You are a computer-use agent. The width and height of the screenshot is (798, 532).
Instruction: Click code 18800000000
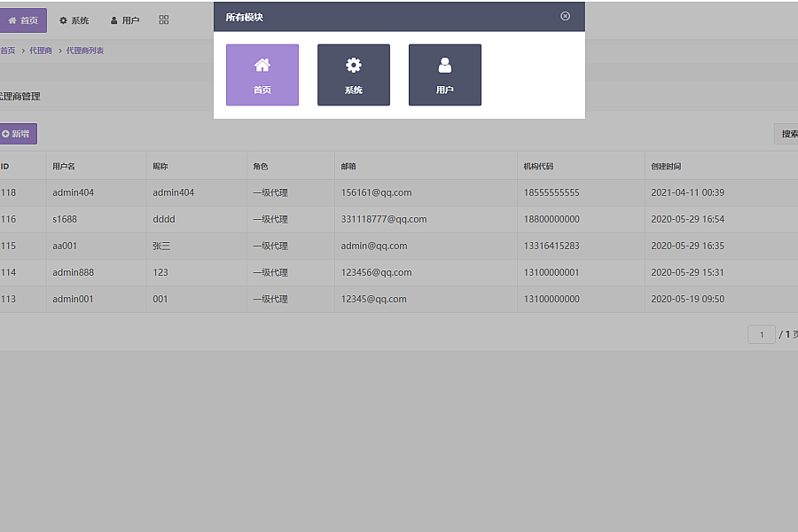click(552, 219)
